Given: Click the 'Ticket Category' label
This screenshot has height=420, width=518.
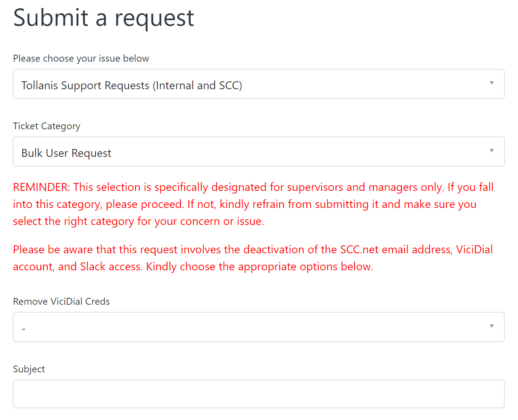Looking at the screenshot, I should point(47,126).
